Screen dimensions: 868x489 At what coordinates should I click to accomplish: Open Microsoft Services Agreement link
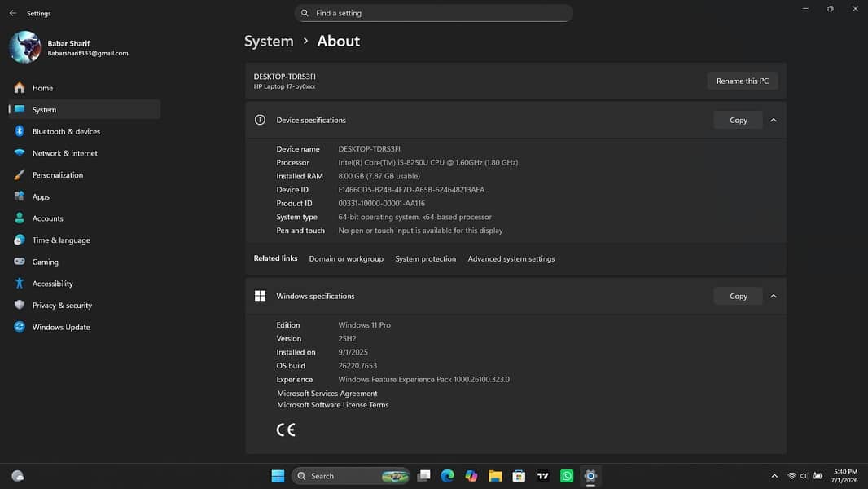pos(327,393)
